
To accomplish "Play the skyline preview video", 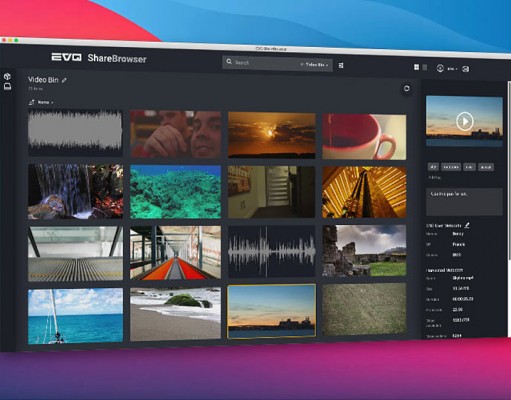I will tap(464, 121).
